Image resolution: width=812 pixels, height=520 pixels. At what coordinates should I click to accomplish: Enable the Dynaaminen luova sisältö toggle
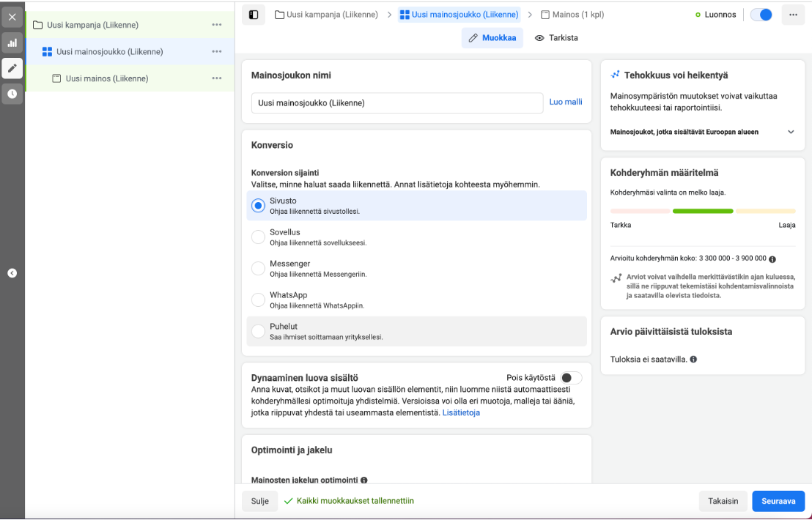(571, 378)
